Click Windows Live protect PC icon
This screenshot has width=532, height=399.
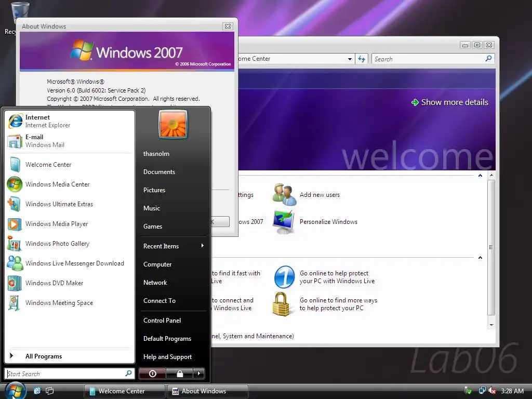(x=284, y=277)
